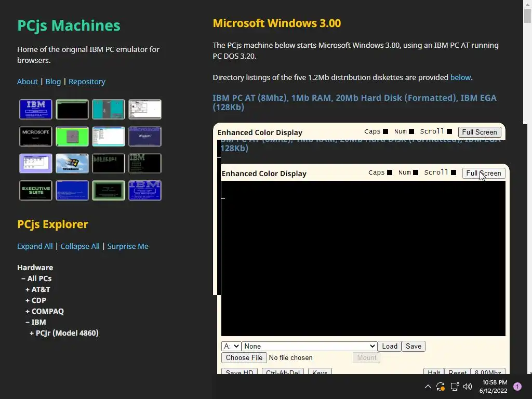This screenshot has height=399, width=532.
Task: Open the None diskette dropdown
Action: pos(310,346)
